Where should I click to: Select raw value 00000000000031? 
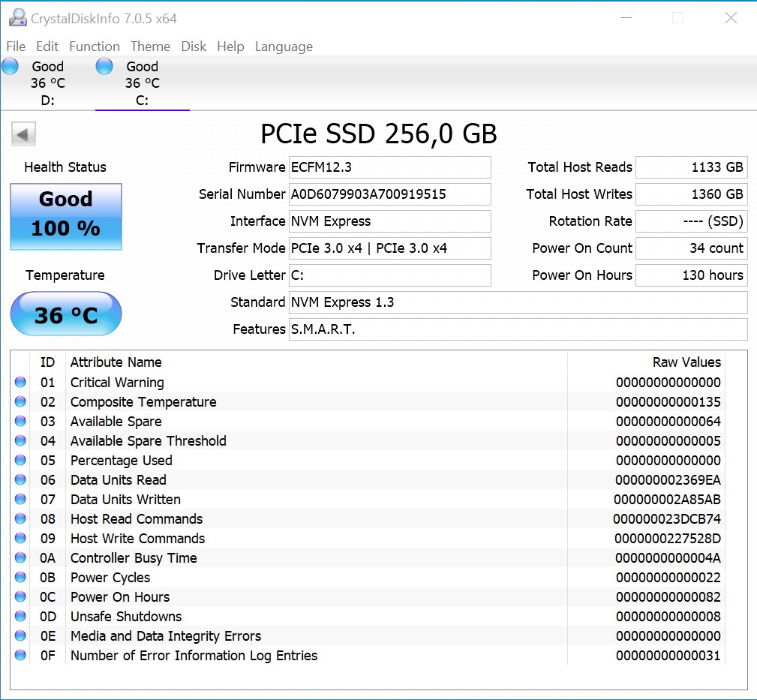click(x=668, y=656)
